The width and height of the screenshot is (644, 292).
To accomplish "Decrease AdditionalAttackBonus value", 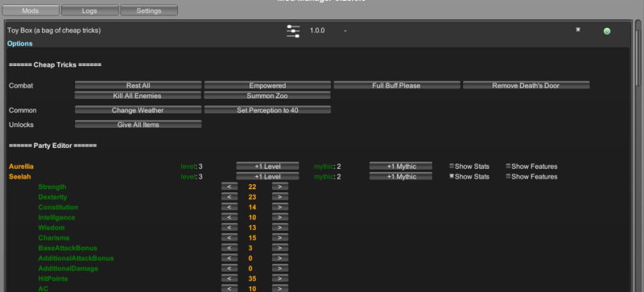I will coord(229,258).
